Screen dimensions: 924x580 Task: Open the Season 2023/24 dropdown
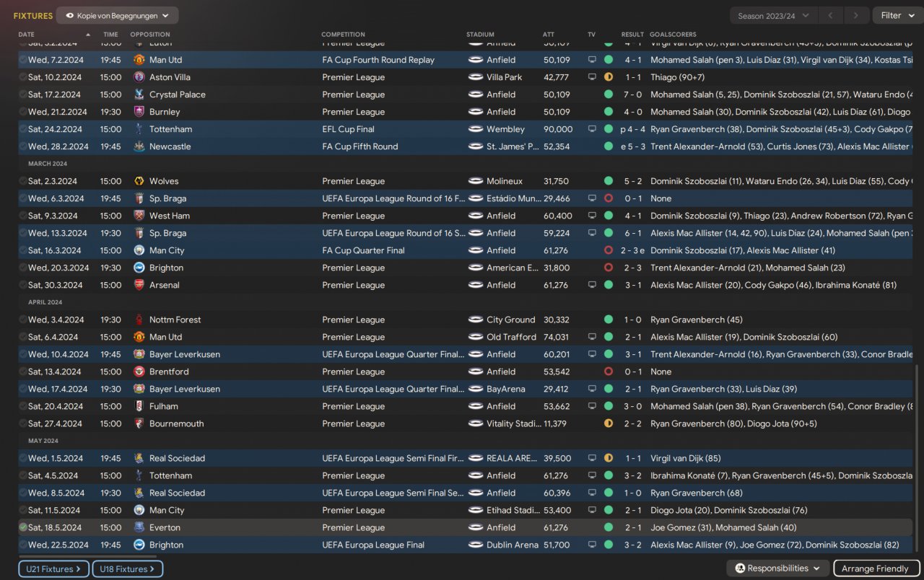pos(773,15)
